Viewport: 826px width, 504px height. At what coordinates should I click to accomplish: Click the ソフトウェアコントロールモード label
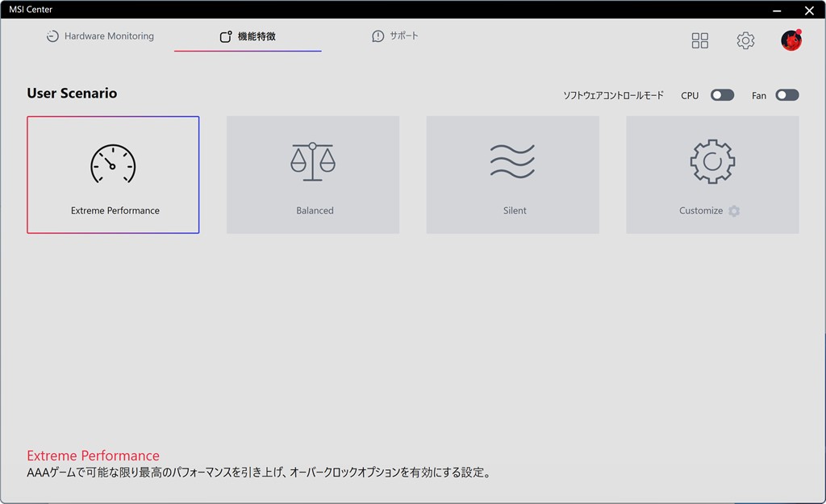[613, 95]
